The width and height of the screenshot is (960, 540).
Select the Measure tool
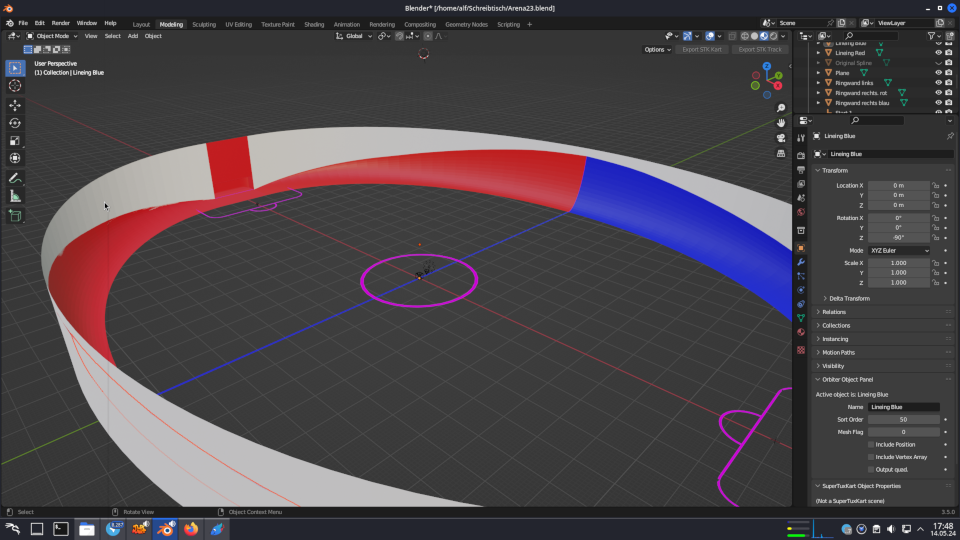15,196
